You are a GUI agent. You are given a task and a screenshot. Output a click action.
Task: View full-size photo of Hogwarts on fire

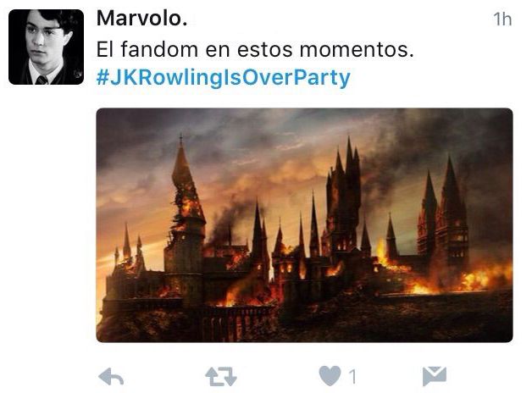pos(304,225)
